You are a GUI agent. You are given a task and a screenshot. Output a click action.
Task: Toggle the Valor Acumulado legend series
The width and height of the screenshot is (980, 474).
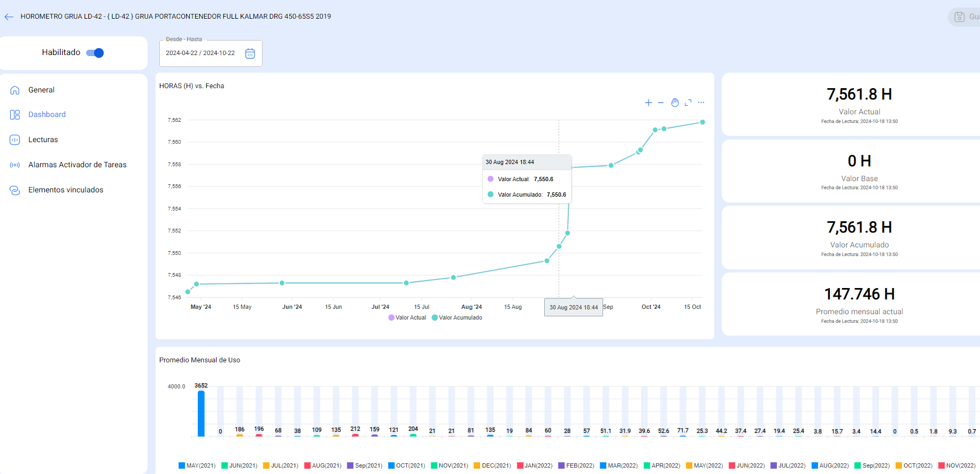click(457, 318)
